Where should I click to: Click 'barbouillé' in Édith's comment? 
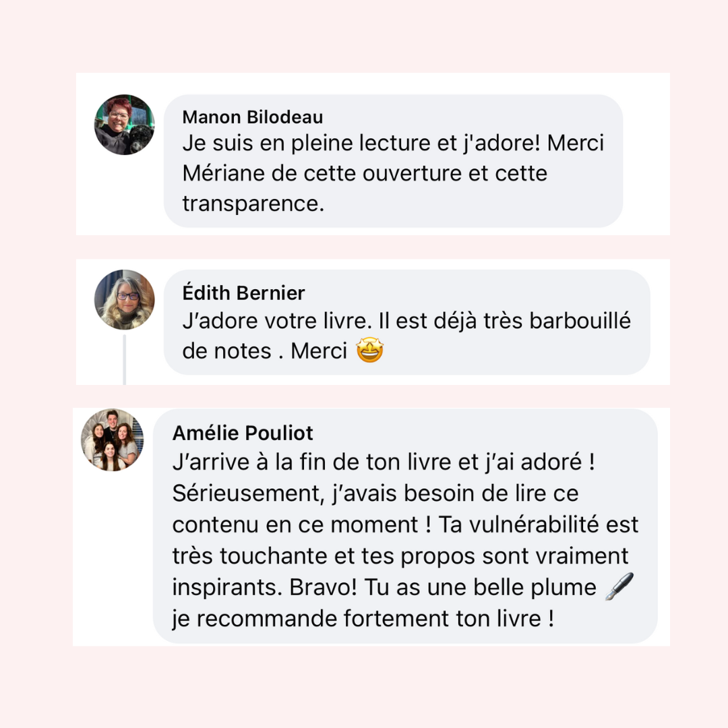click(x=580, y=321)
